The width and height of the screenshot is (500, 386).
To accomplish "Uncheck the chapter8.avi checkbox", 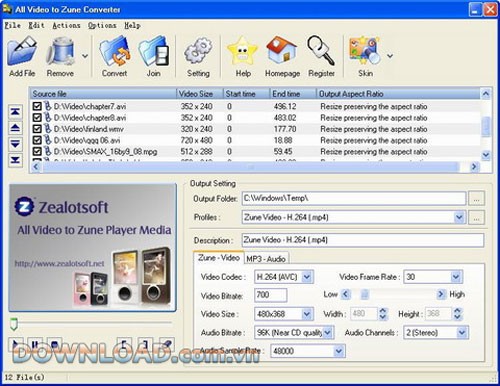I will tap(37, 118).
